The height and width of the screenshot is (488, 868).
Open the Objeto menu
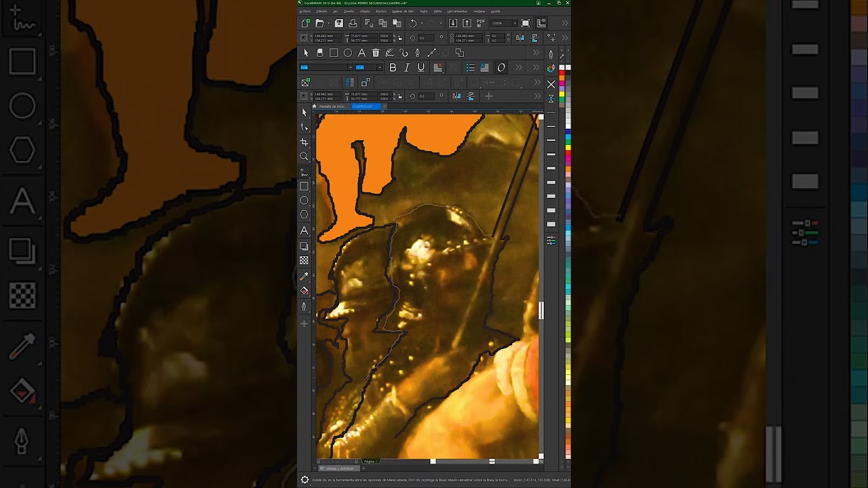[x=365, y=11]
